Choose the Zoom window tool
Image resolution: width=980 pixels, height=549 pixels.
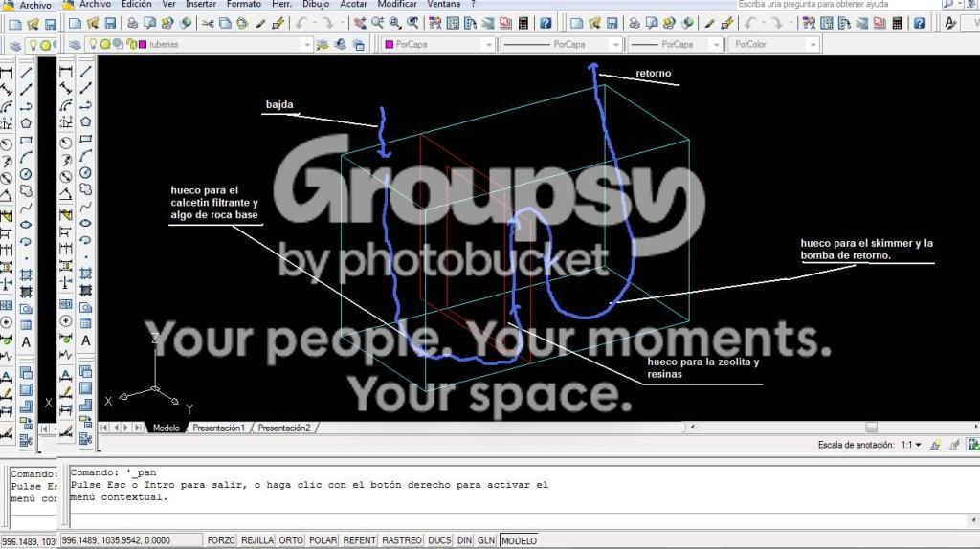[395, 24]
